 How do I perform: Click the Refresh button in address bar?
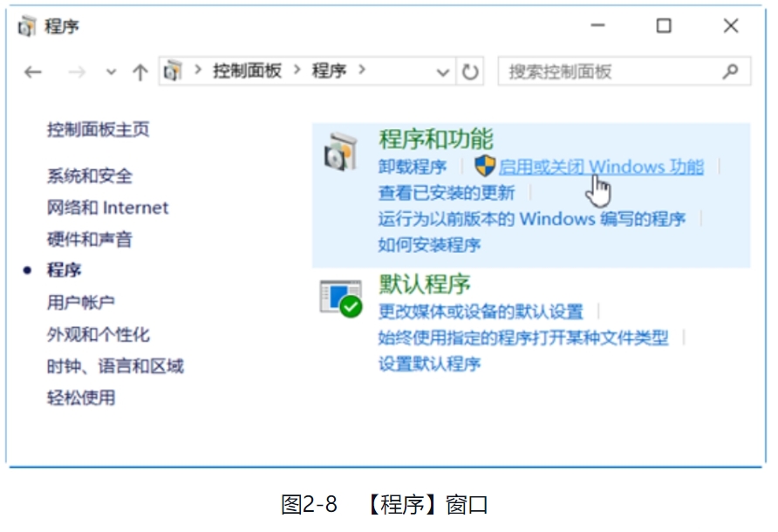(x=471, y=72)
